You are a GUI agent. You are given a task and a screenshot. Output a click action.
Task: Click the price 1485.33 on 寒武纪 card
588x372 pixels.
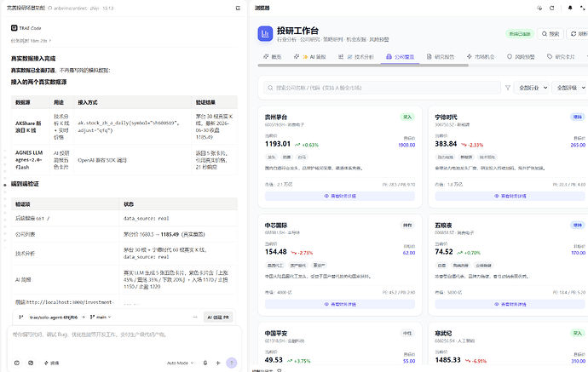tap(447, 359)
